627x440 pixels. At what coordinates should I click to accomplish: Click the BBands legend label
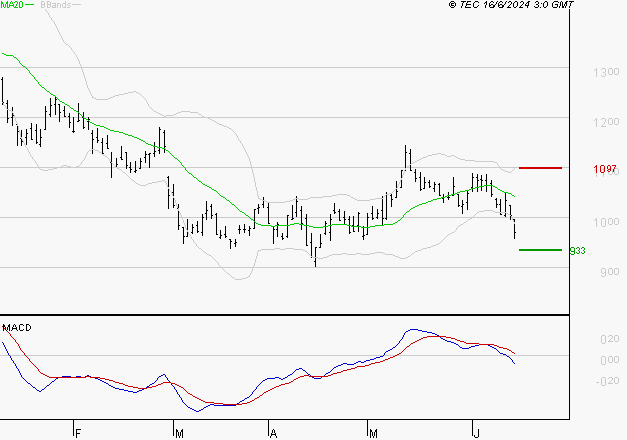(56, 5)
